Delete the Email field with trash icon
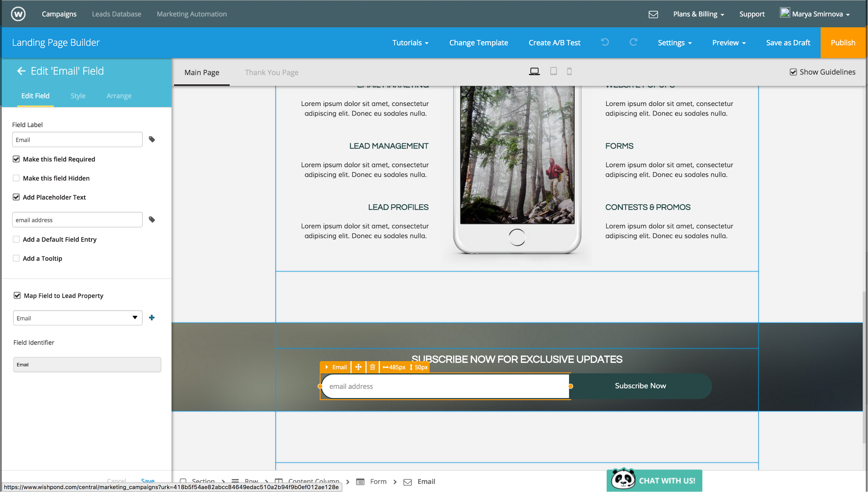Image resolution: width=868 pixels, height=492 pixels. pos(372,367)
